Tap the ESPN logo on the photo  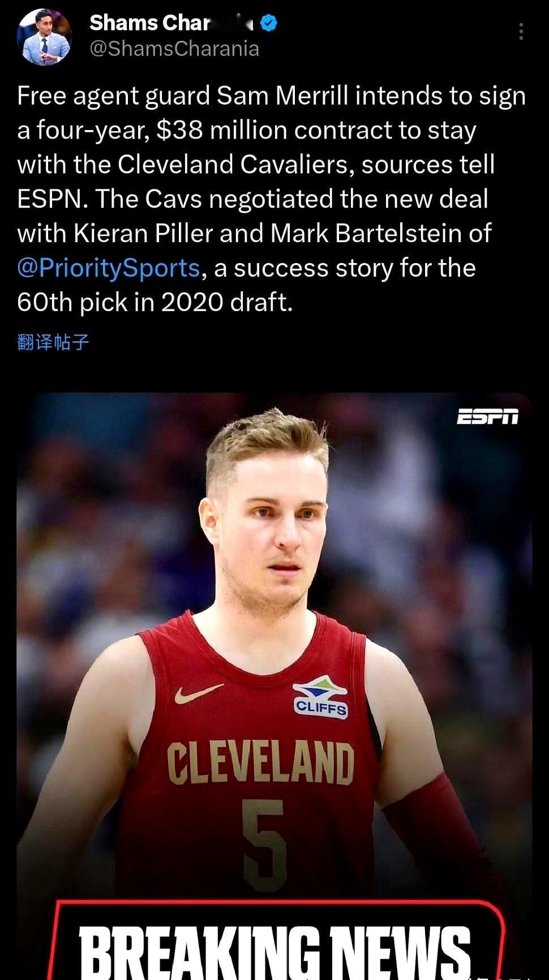[487, 416]
